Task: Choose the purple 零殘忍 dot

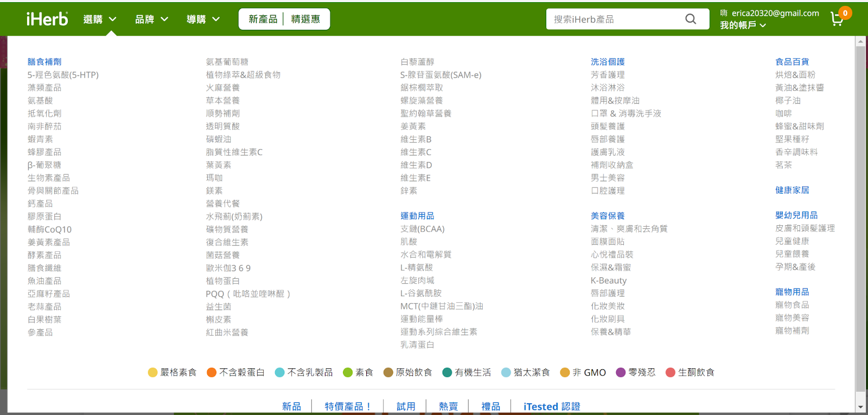Action: pos(621,372)
